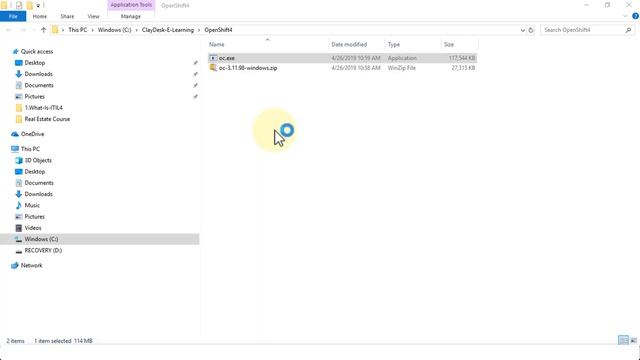Unpin Pictures using its pin icon
This screenshot has height=360, width=640.
196,97
